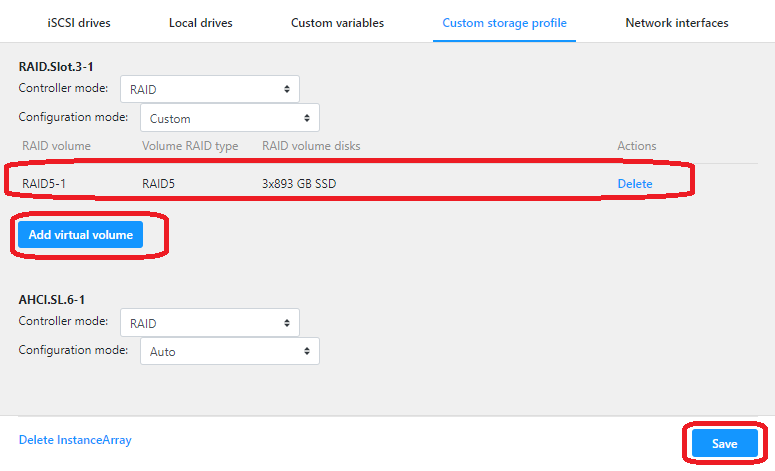
Task: Click the RAID5 volume type cell
Action: (x=158, y=184)
